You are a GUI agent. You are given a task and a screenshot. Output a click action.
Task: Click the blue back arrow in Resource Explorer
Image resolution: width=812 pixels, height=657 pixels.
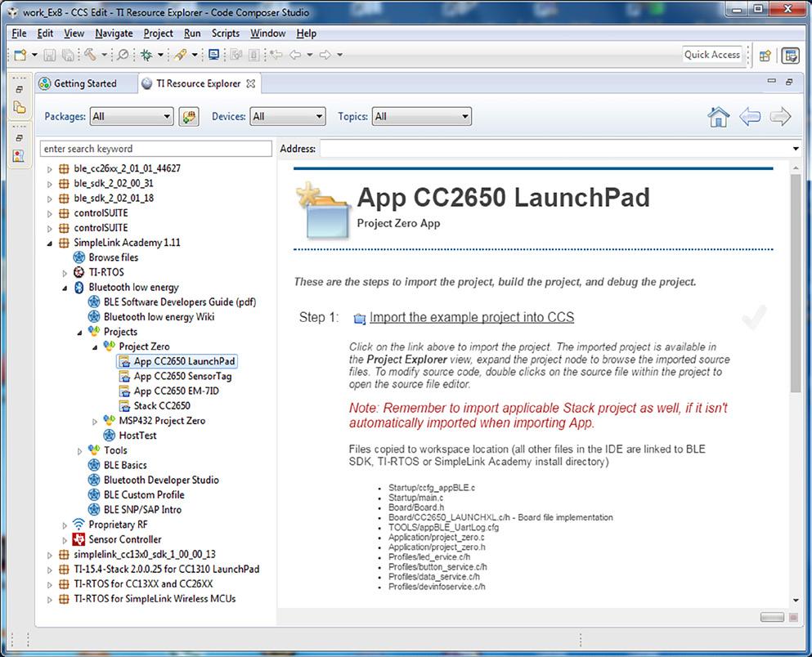click(750, 116)
